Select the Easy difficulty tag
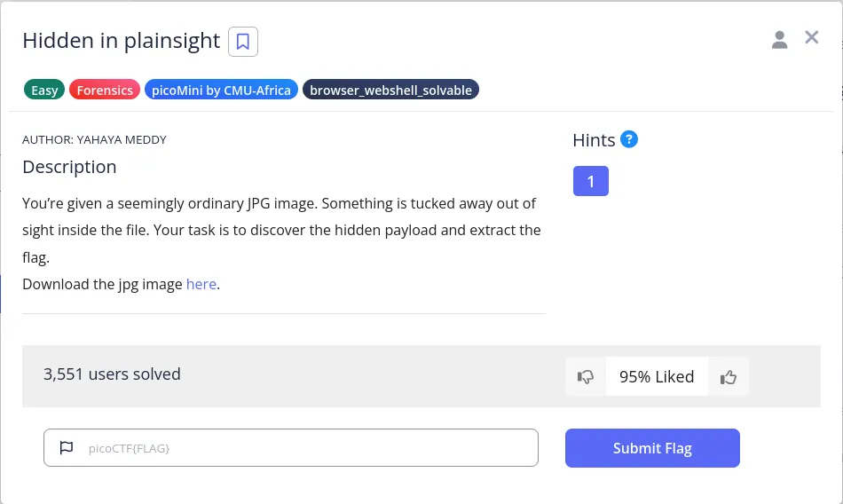The height and width of the screenshot is (504, 843). click(x=44, y=90)
